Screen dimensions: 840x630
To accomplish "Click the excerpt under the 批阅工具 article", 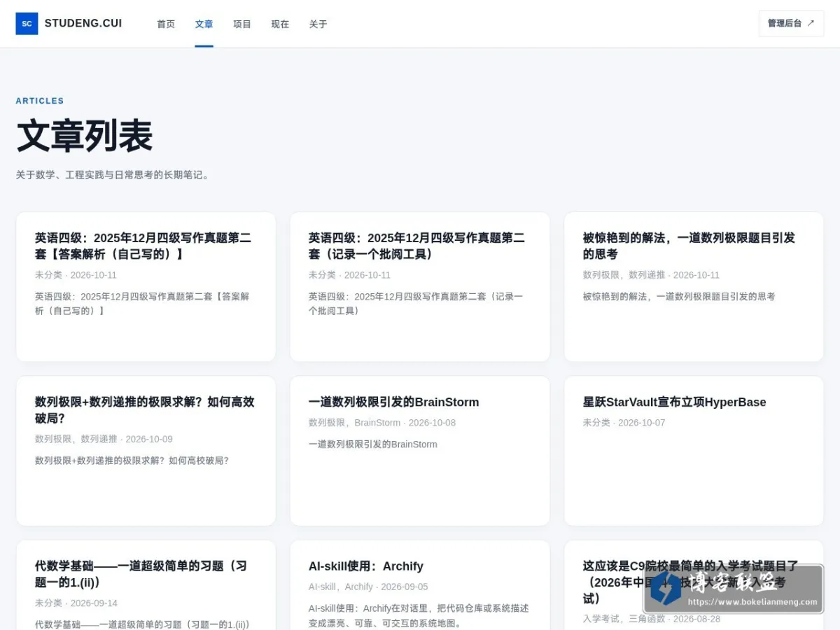I will 416,304.
